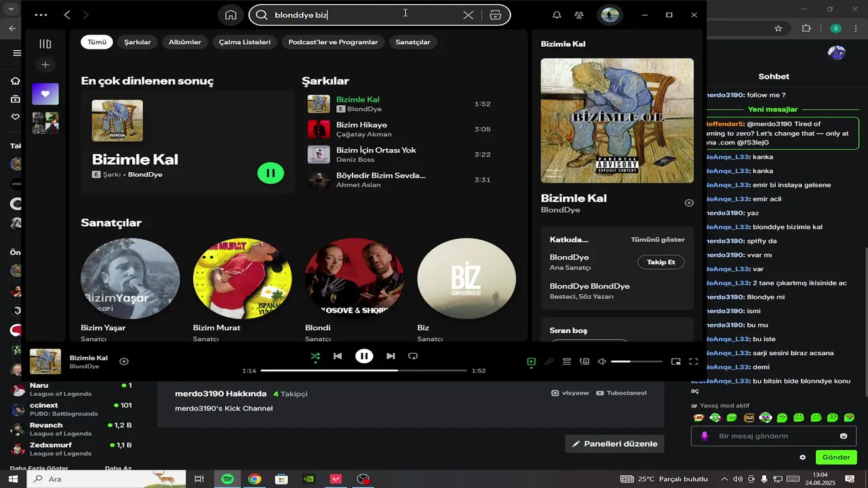Select the Tümü filter chip
Screen dimensions: 868x488
[x=97, y=42]
